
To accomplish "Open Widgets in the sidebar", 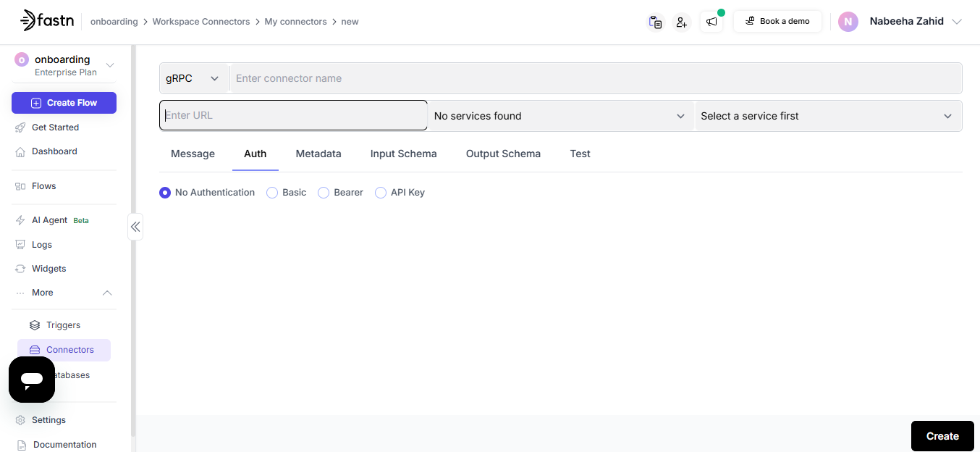I will point(48,268).
